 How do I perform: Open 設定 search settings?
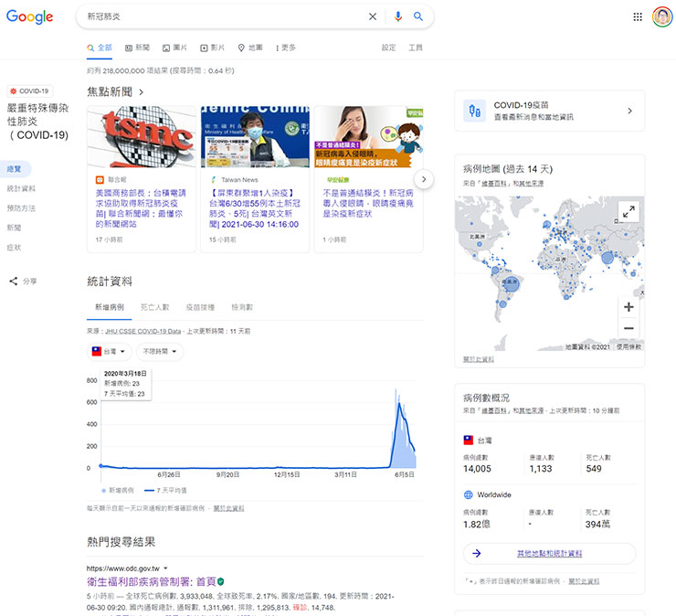point(388,48)
